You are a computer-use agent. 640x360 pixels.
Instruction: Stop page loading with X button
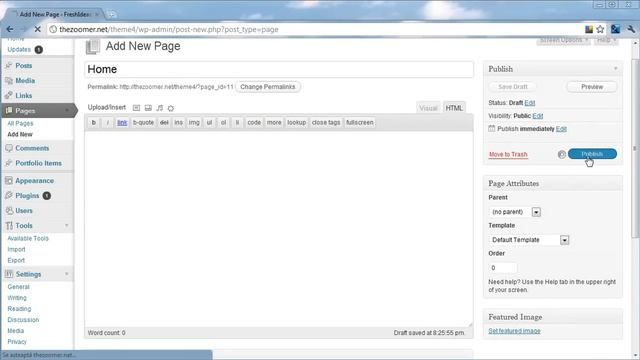(x=37, y=29)
